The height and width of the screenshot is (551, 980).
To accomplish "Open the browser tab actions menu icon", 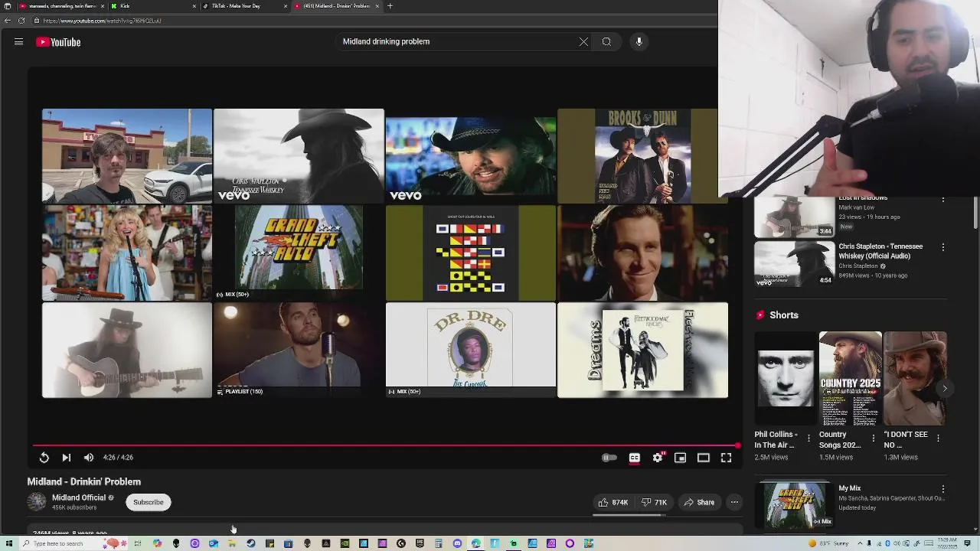I will click(x=8, y=6).
